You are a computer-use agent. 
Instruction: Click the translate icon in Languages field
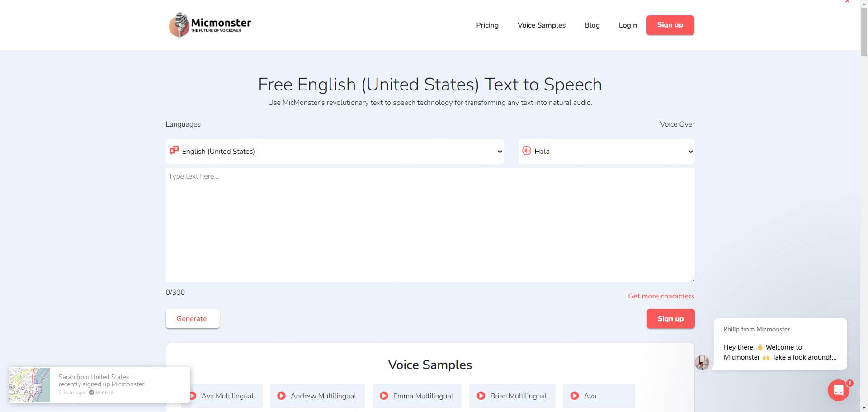tap(174, 151)
